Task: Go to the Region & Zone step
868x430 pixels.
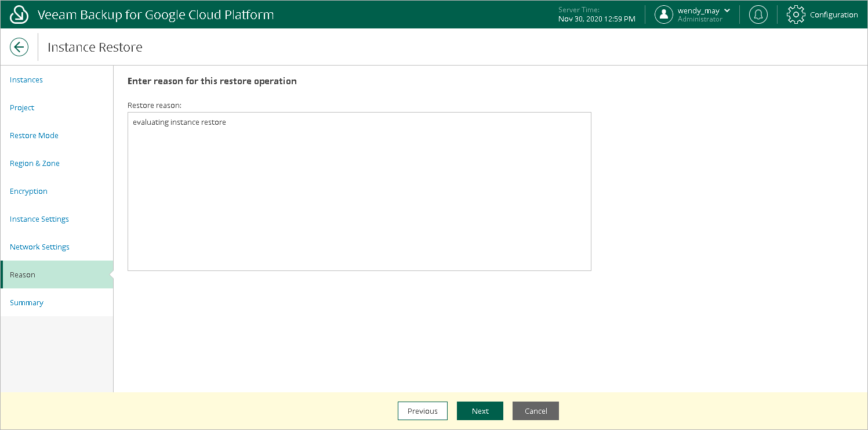Action: pyautogui.click(x=57, y=163)
